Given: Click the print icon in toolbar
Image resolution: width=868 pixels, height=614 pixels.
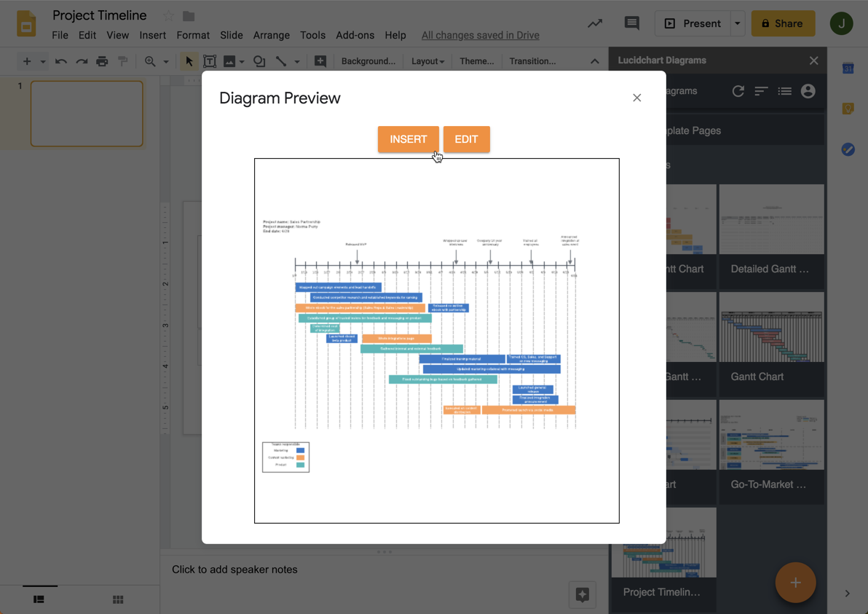Looking at the screenshot, I should (102, 61).
